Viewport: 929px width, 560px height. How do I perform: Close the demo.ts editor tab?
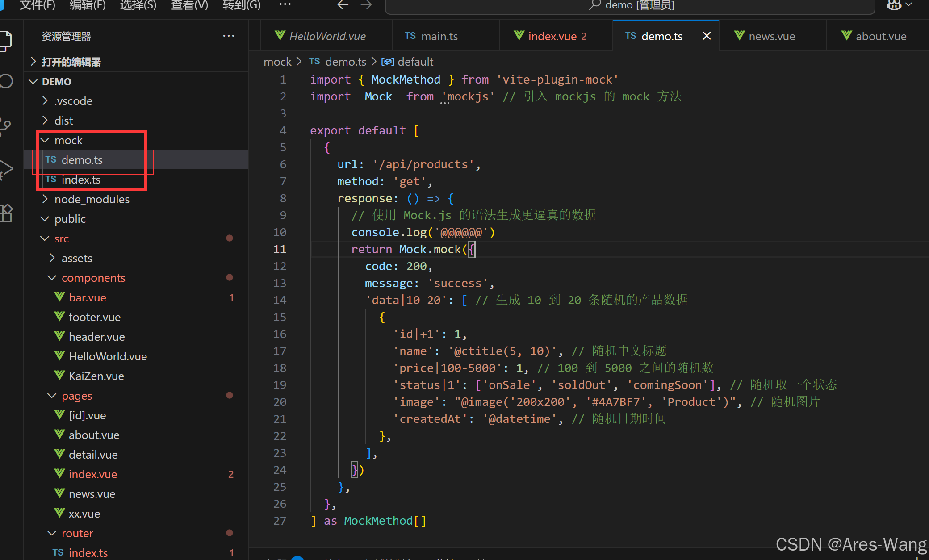707,36
